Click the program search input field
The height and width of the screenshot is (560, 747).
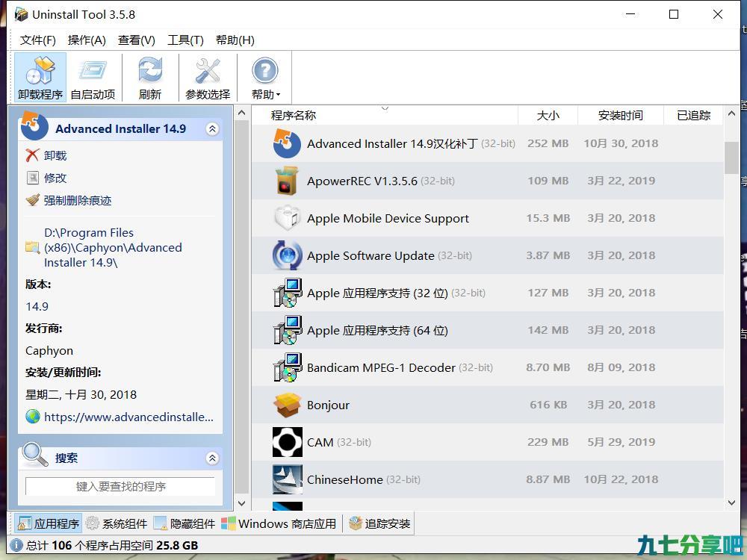pyautogui.click(x=120, y=487)
